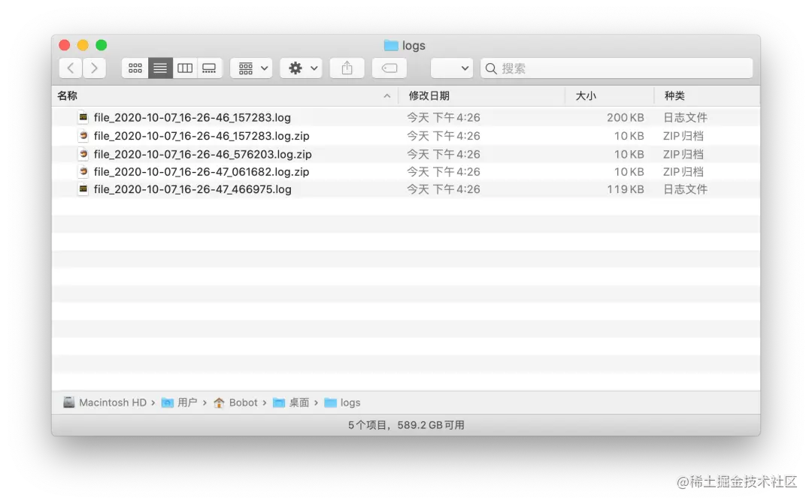This screenshot has width=812, height=504.
Task: Click the zip icon of file_2020-10-07_16-26-47_061682.log.zip
Action: point(83,171)
